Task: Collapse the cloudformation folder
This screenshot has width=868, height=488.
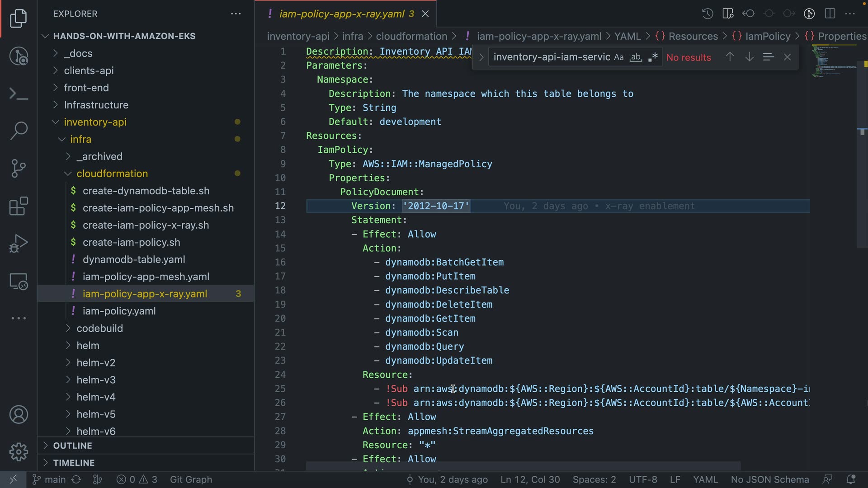Action: pos(112,174)
